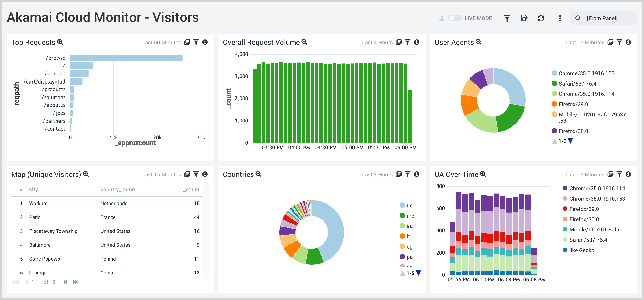
Task: Show the next legend page in Countries
Action: coord(418,273)
